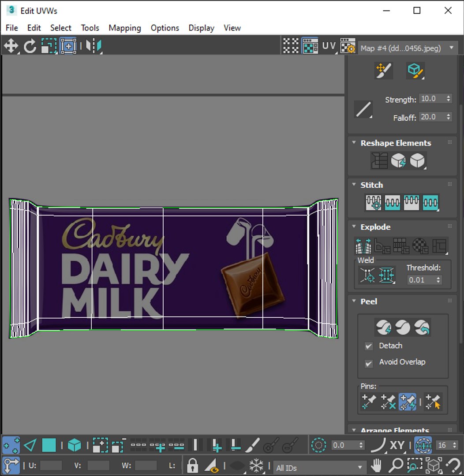Viewport: 464px width, 476px height.
Task: Click the Pan View hand icon
Action: point(376,465)
